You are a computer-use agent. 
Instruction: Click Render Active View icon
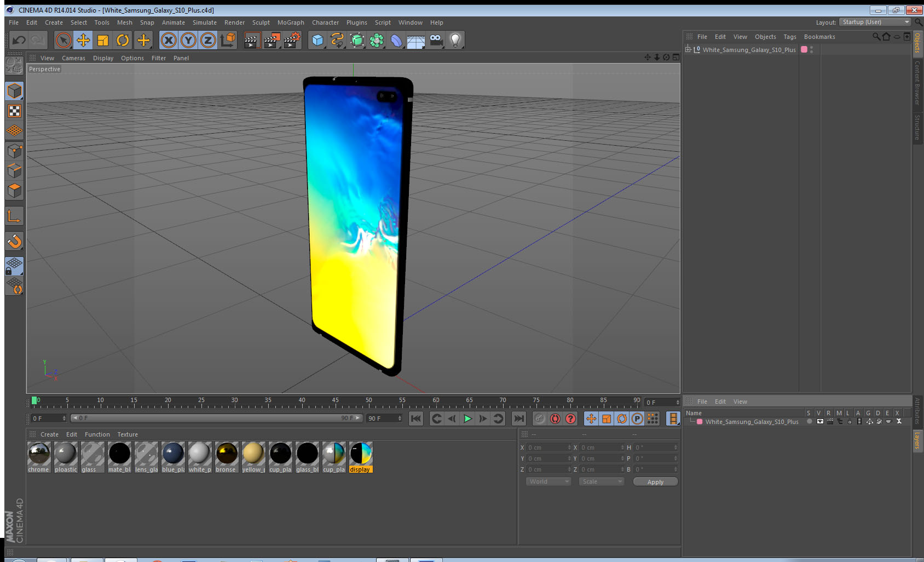[x=252, y=40]
